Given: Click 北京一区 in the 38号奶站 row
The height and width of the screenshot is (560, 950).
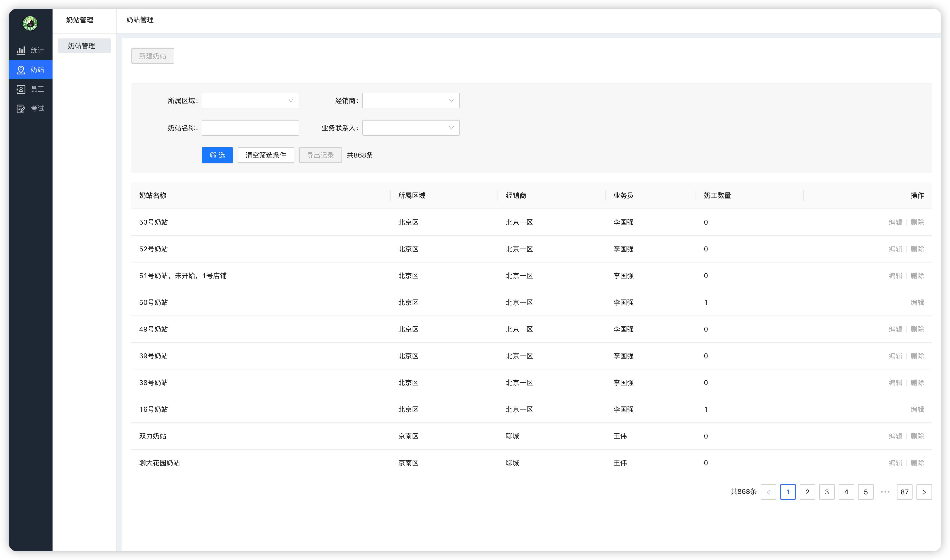Looking at the screenshot, I should (x=519, y=383).
